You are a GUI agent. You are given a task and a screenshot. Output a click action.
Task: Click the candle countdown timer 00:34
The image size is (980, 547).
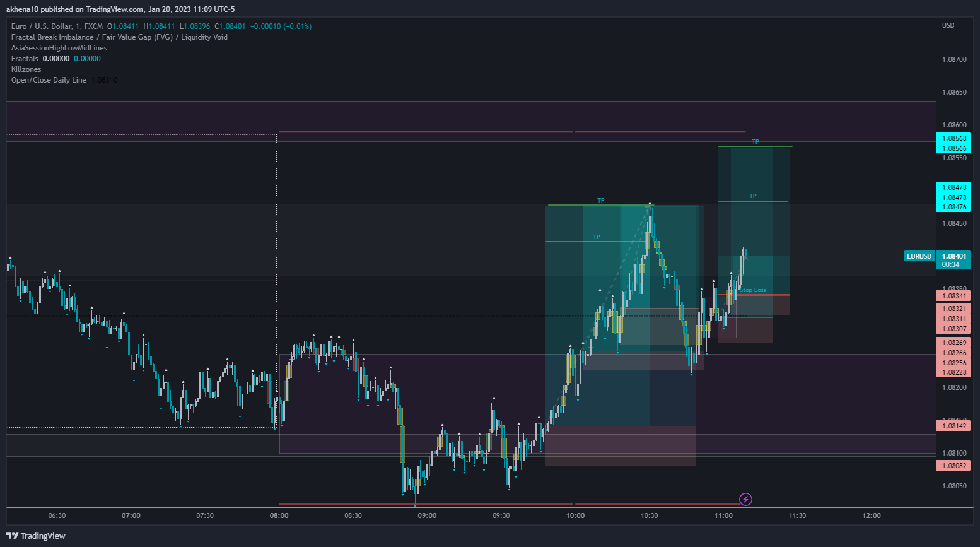click(x=950, y=264)
